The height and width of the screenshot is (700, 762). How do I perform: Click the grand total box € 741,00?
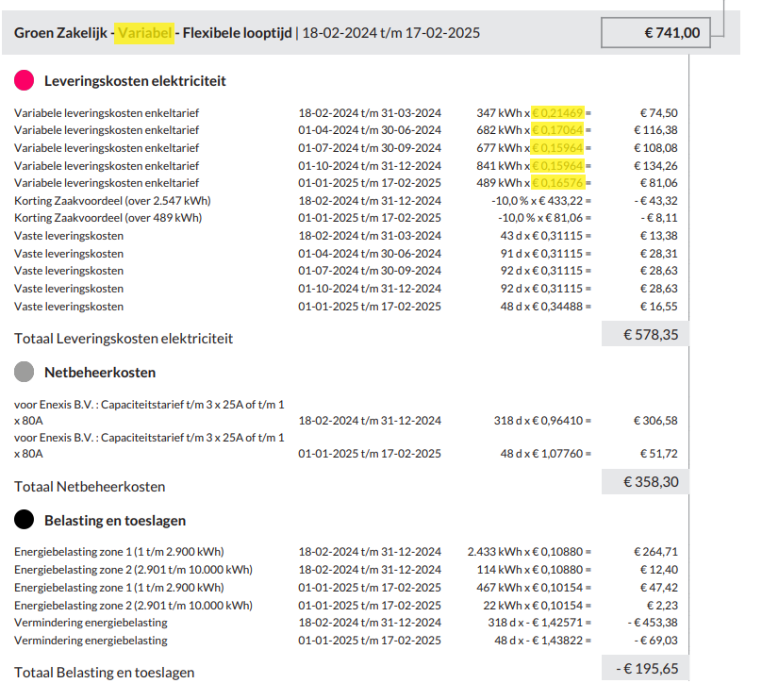pyautogui.click(x=656, y=33)
